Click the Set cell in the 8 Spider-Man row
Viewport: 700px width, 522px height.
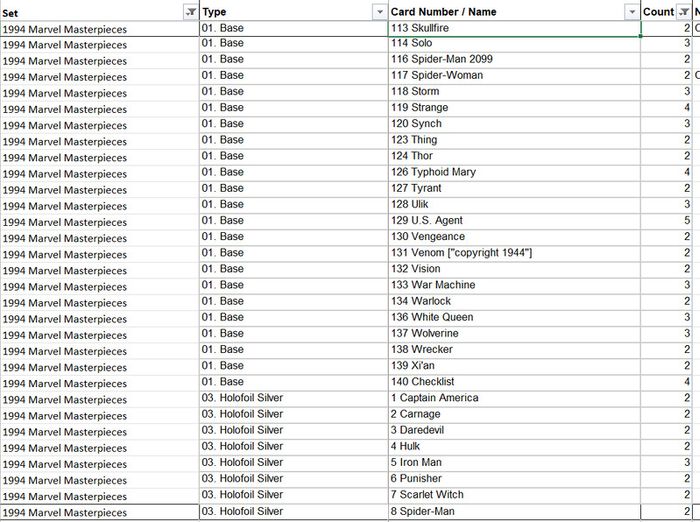[x=100, y=512]
